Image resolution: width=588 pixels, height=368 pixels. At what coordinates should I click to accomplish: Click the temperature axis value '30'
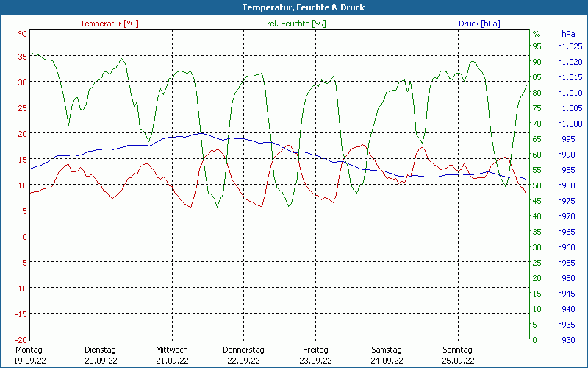click(23, 82)
